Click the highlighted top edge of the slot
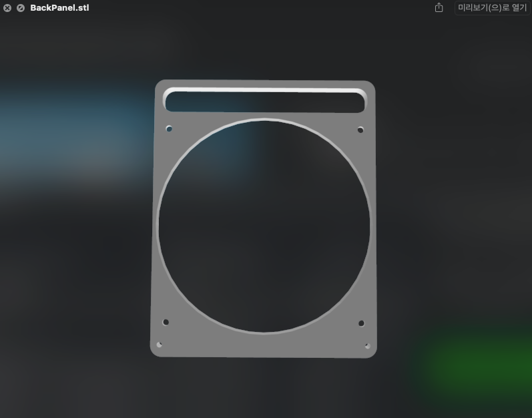 (x=264, y=90)
